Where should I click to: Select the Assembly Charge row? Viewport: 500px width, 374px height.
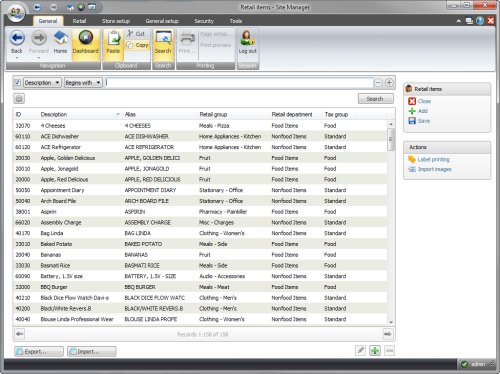pyautogui.click(x=200, y=222)
